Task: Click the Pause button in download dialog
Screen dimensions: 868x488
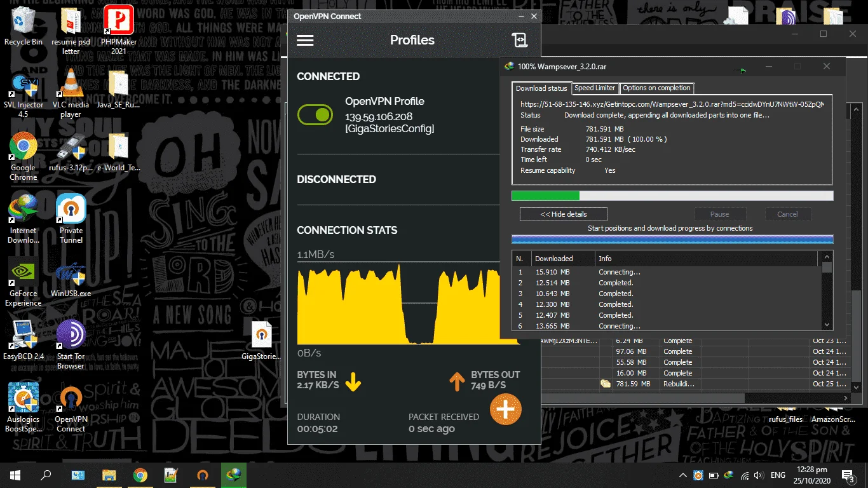Action: pos(719,214)
